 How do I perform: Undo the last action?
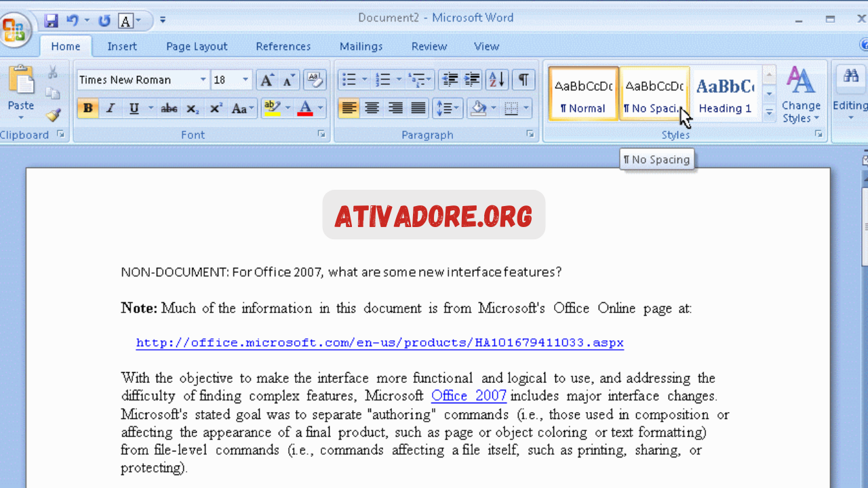pos(72,20)
